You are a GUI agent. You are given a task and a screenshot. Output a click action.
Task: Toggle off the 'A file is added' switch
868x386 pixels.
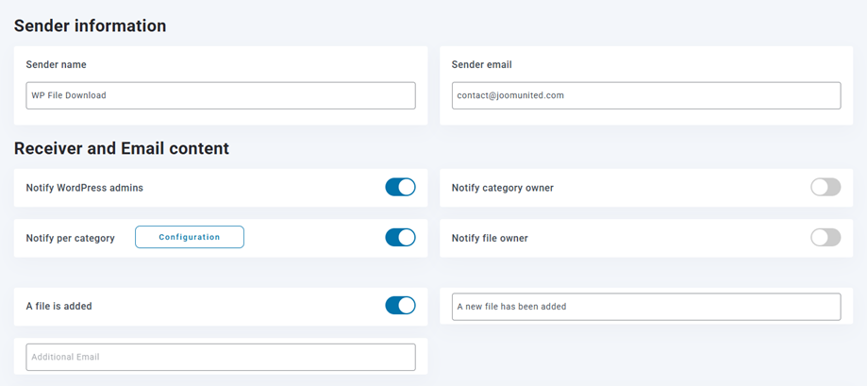[400, 306]
